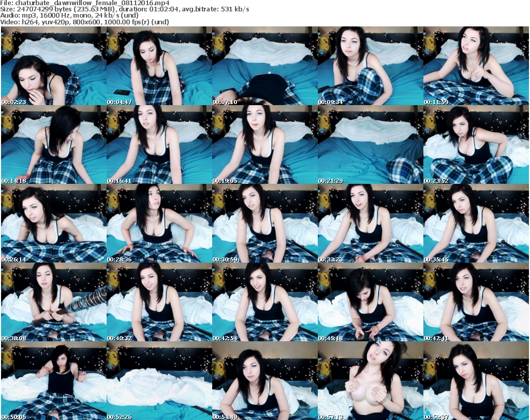Image resolution: width=530 pixels, height=420 pixels.
Task: Pick the thumbnail marked 00:54:49
Action: point(265,381)
